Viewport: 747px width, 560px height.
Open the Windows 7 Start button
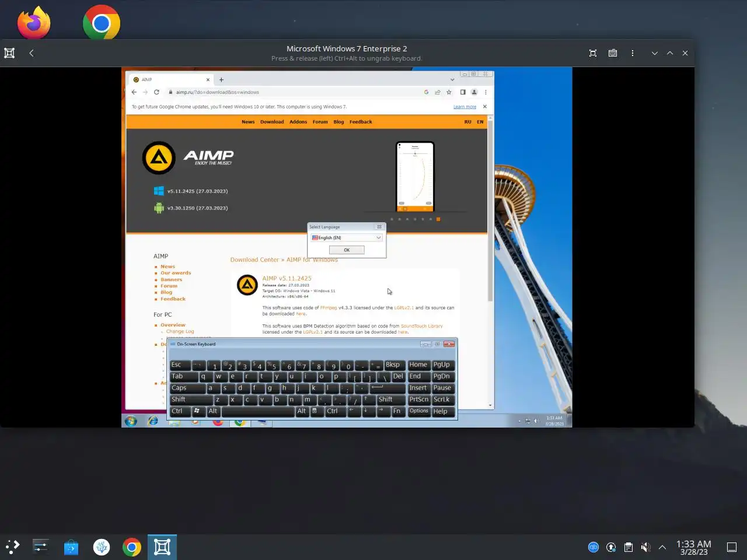click(131, 421)
